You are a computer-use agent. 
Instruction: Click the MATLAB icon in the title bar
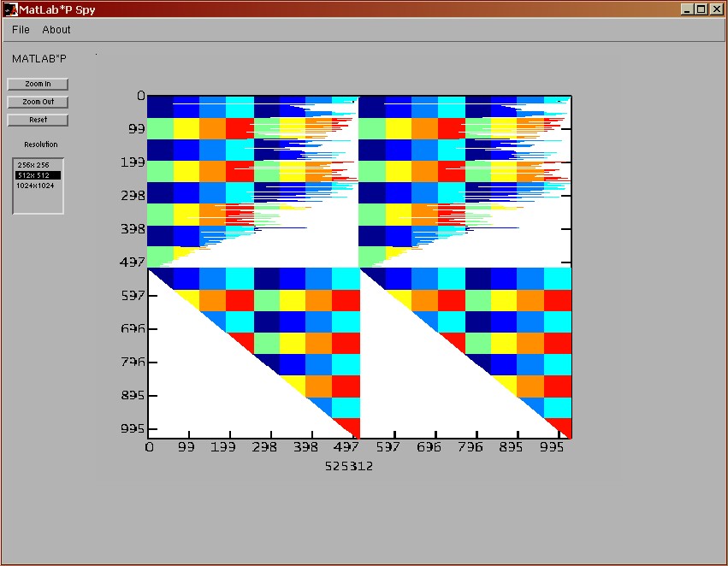coord(11,9)
